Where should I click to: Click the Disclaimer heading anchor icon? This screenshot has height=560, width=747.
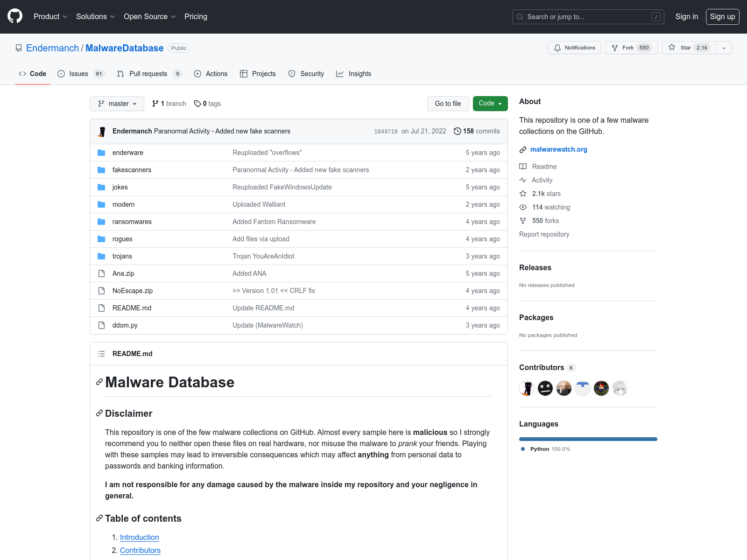click(99, 413)
